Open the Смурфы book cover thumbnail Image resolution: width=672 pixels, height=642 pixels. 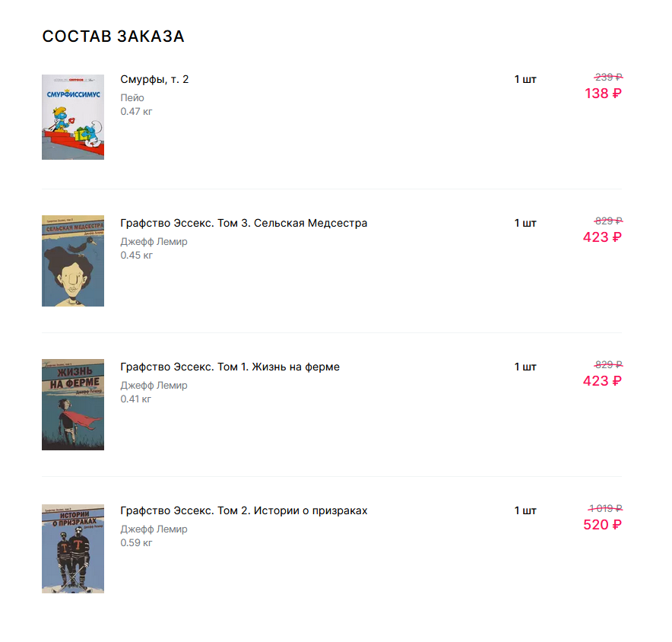point(73,117)
